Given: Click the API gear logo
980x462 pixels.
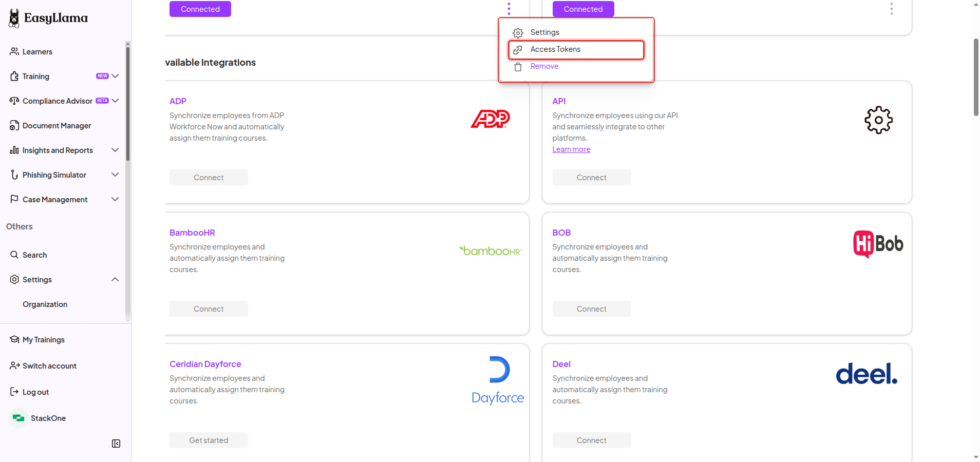Looking at the screenshot, I should (x=878, y=120).
